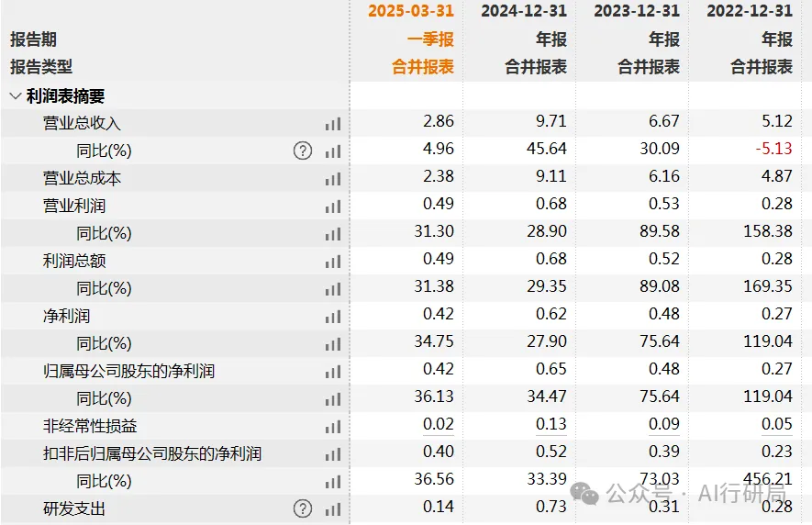Image resolution: width=812 pixels, height=525 pixels.
Task: Click the 9.71 营业总收入 cell
Action: pos(551,121)
